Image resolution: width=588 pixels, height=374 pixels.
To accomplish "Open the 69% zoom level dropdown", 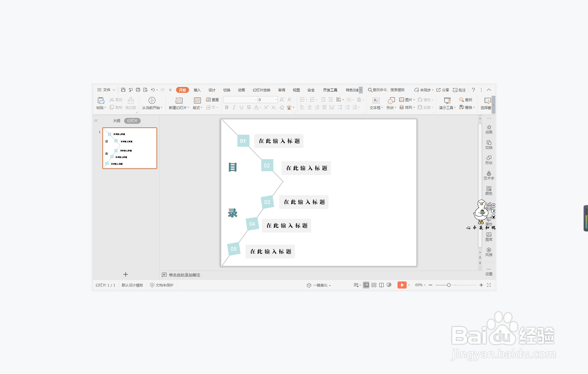I will point(420,285).
